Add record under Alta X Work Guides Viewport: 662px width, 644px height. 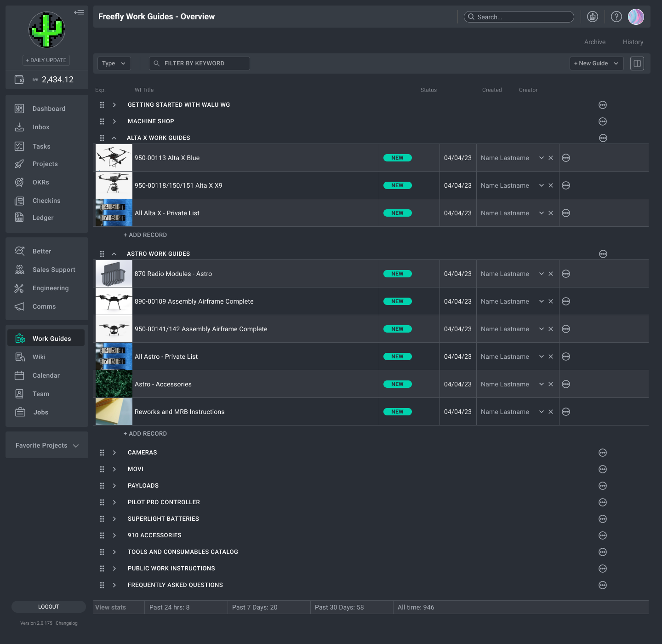point(145,235)
